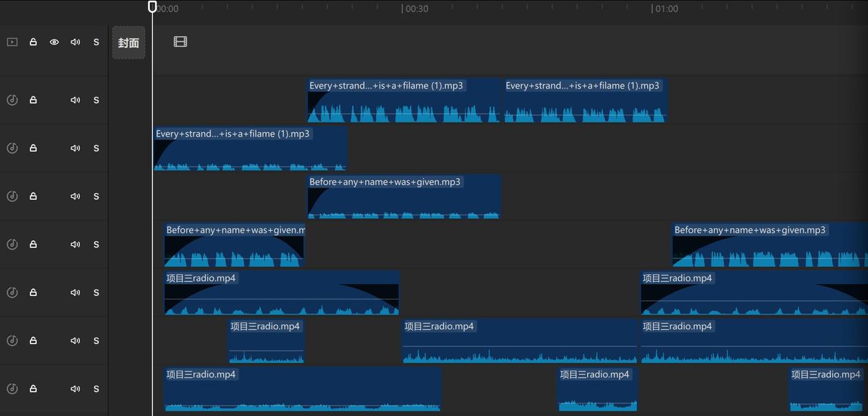Select rightmost 项目三radio.mp4 clip on sixth track
868x416 pixels.
coord(754,341)
